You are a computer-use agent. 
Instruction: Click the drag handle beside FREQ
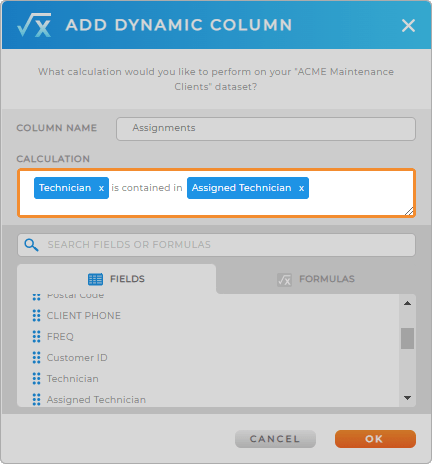(x=36, y=337)
